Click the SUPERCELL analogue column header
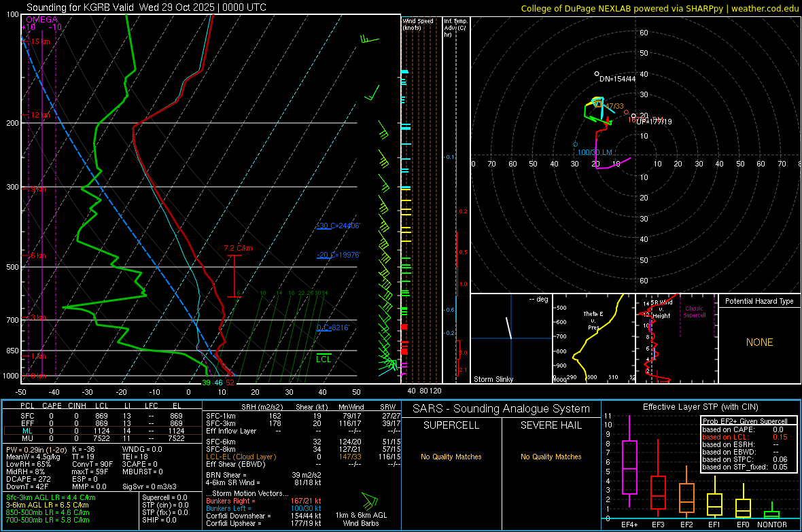802x532 pixels. pyautogui.click(x=451, y=425)
